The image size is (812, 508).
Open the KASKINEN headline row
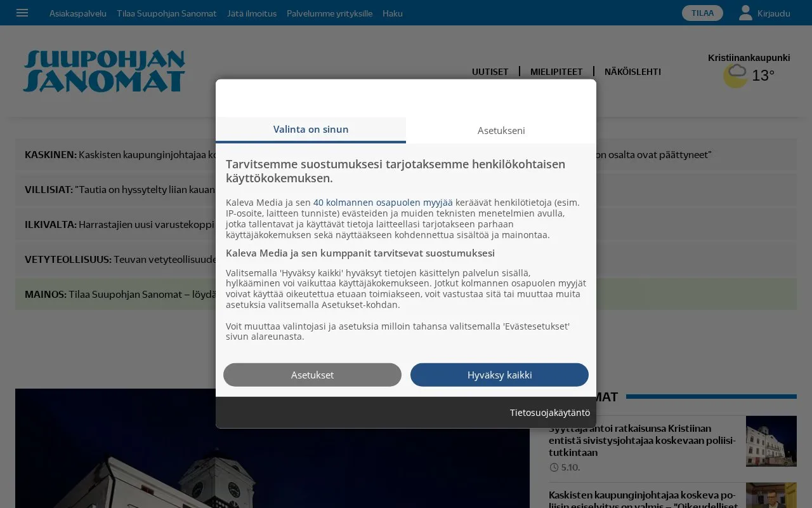click(406, 155)
